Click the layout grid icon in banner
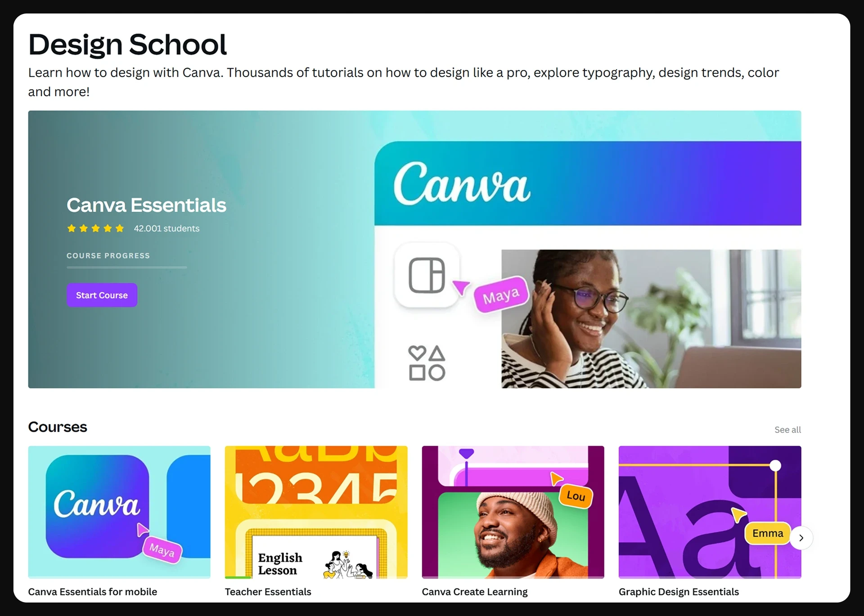 coord(427,275)
